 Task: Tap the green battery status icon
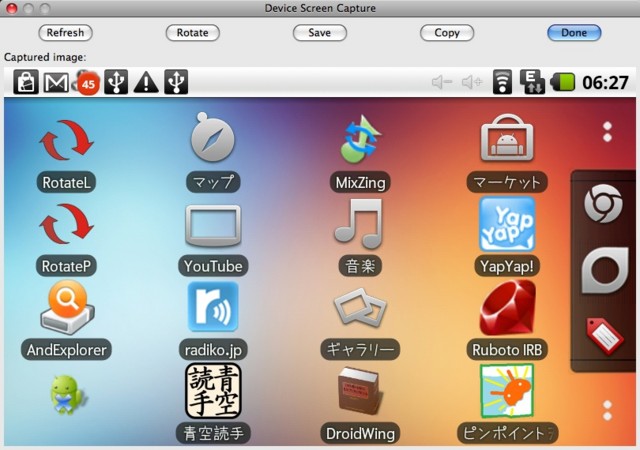pyautogui.click(x=562, y=82)
